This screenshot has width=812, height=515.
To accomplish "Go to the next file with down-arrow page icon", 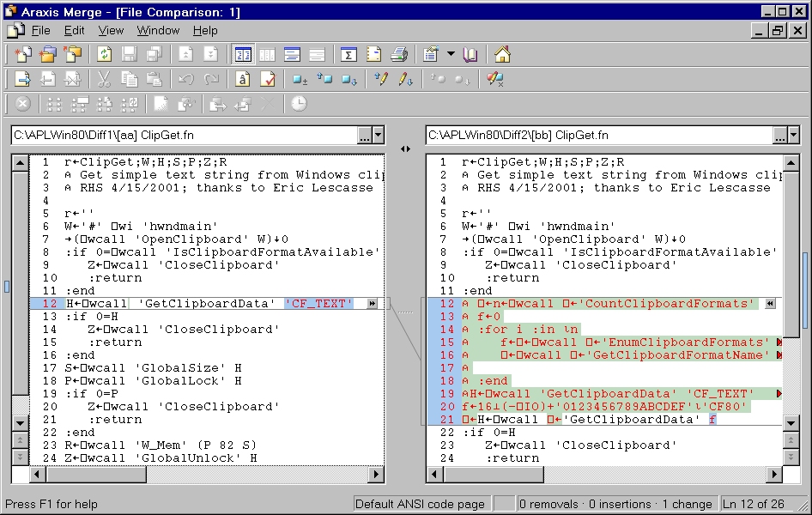I will coord(210,54).
